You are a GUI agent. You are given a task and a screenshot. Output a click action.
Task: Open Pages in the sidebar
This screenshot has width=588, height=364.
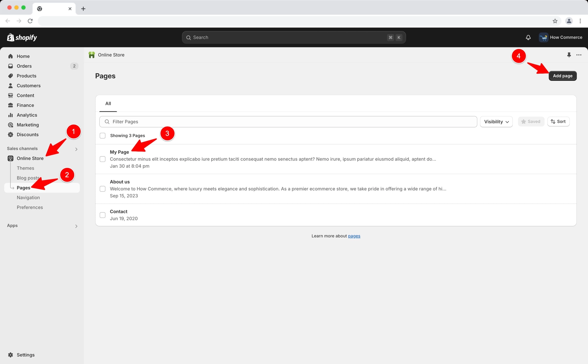pos(24,188)
